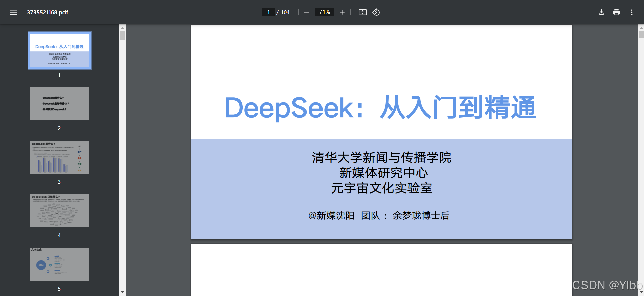Screen dimensions: 644x296
Task: Download the PDF file
Action: pos(601,12)
